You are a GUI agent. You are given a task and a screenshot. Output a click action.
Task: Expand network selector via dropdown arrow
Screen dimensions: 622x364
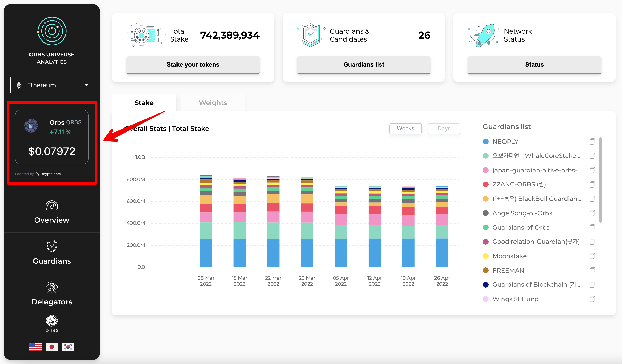86,85
